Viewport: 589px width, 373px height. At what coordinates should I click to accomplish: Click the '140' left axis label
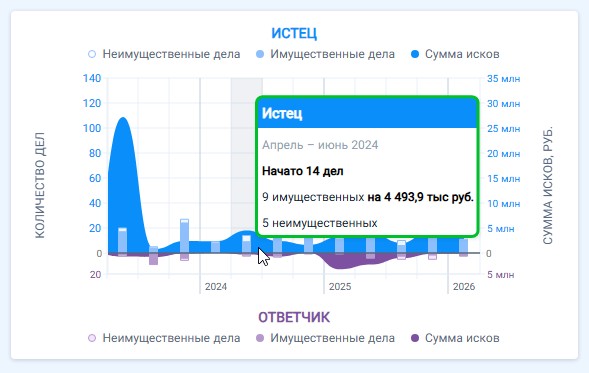[92, 79]
